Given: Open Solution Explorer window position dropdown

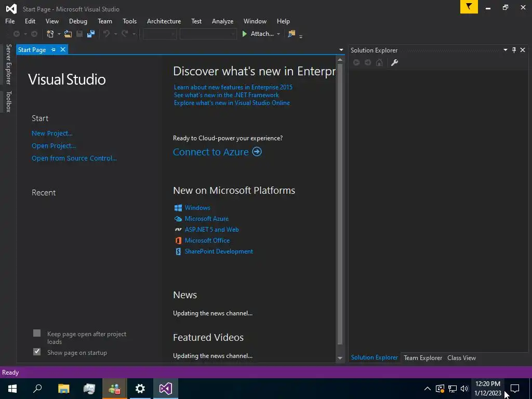Looking at the screenshot, I should [x=505, y=50].
